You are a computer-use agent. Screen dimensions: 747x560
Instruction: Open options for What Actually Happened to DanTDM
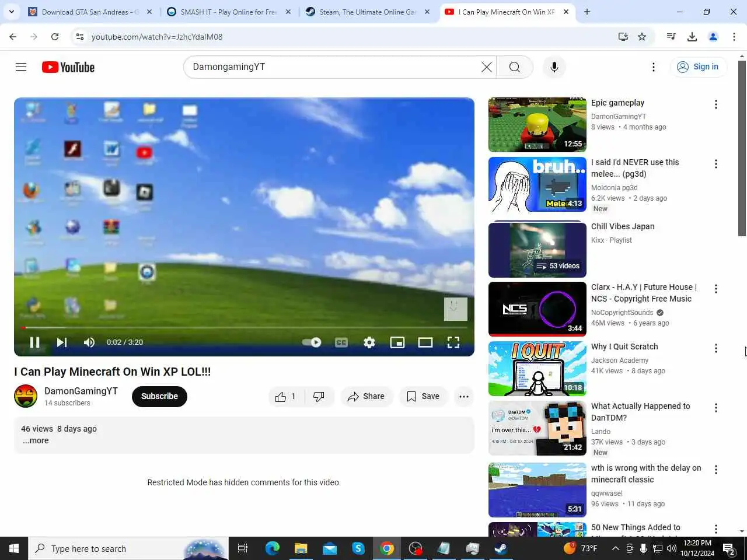[716, 408]
